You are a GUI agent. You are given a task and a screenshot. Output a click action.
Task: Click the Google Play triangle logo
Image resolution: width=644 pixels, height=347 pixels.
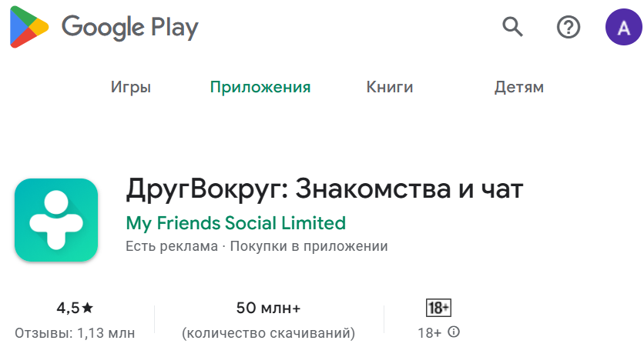click(x=29, y=28)
